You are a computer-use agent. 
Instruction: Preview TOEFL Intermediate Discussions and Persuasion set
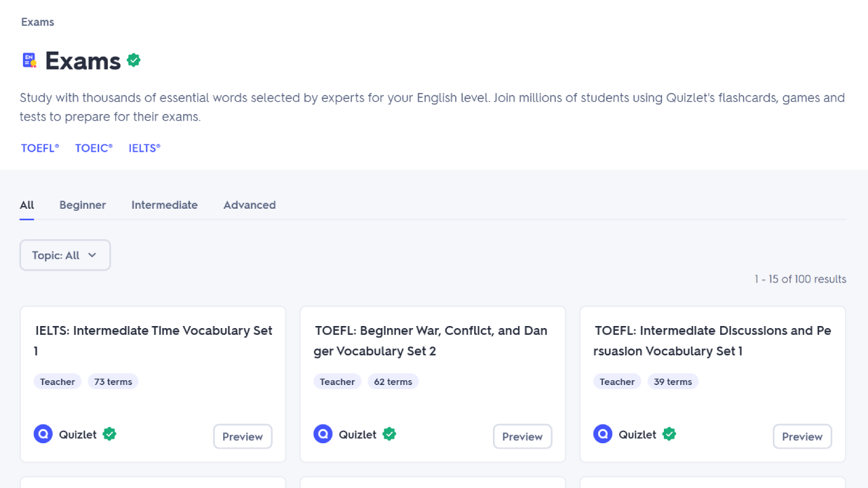802,436
